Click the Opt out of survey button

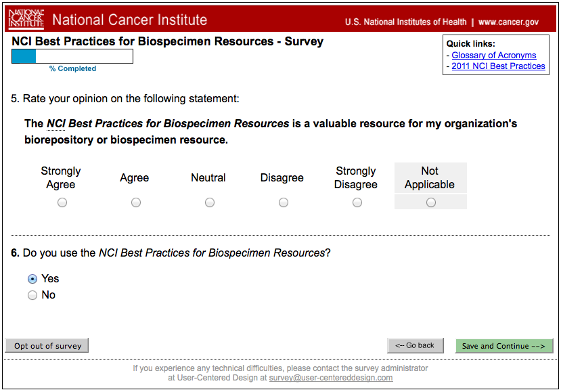click(x=47, y=345)
